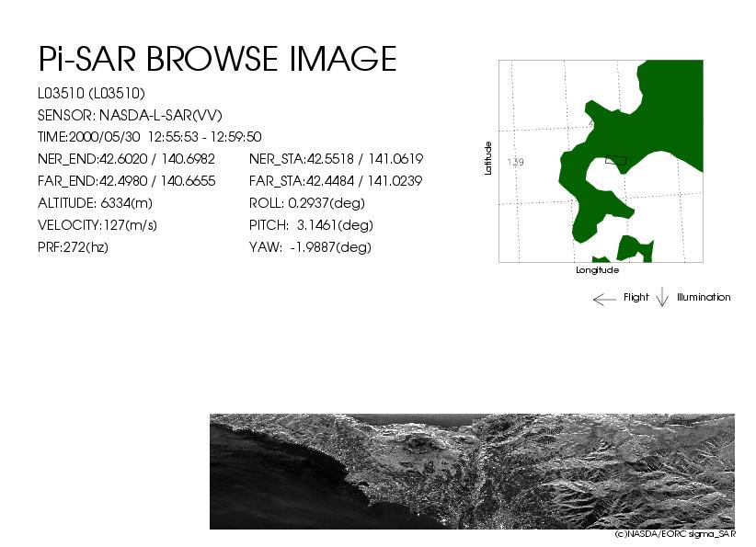Open the SAR browse image strip
The width and height of the screenshot is (756, 547).
(x=472, y=472)
